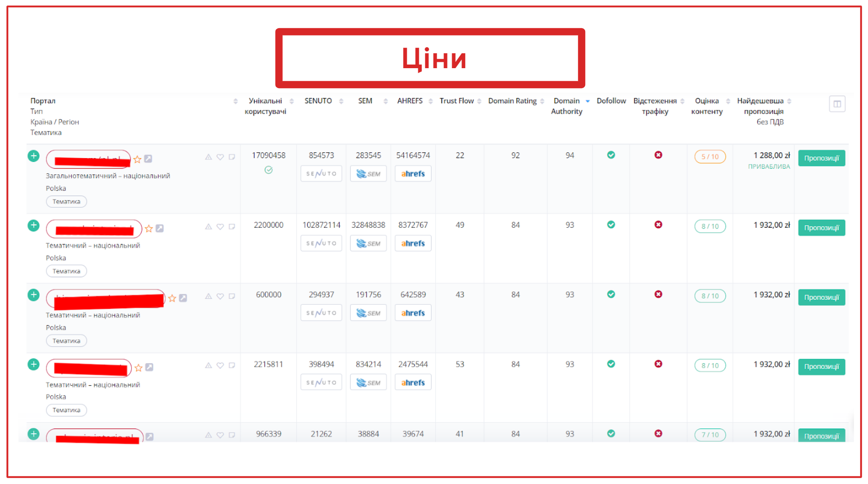Click Пропозиції button for first portal
This screenshot has height=484, width=868.
pos(821,158)
